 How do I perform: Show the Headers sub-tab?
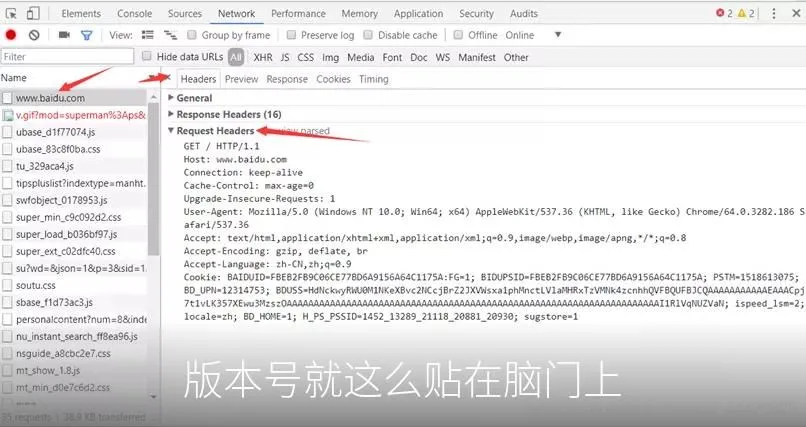(198, 79)
